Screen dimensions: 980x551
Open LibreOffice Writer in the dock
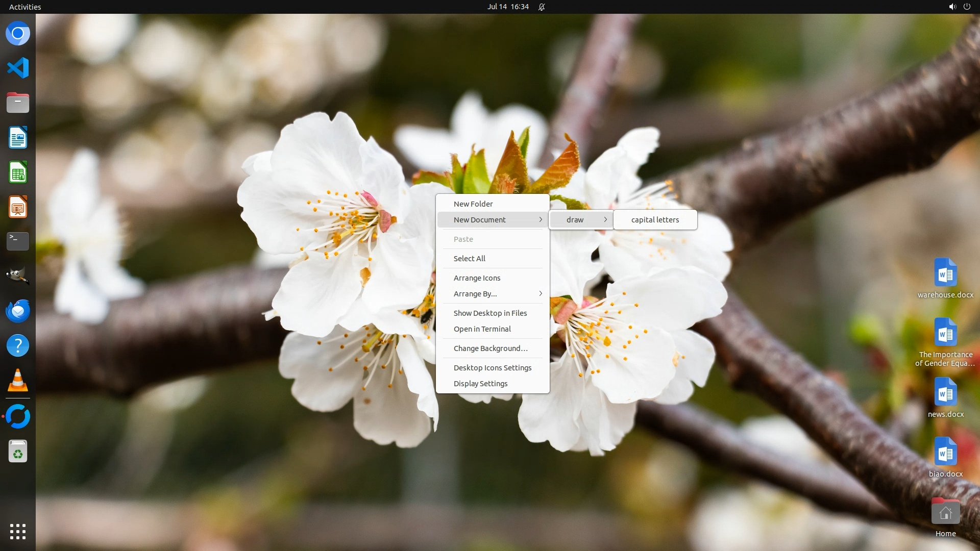18,138
